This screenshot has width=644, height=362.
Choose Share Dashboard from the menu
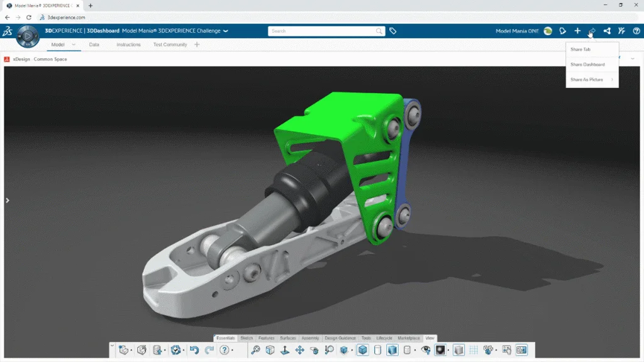pyautogui.click(x=587, y=65)
